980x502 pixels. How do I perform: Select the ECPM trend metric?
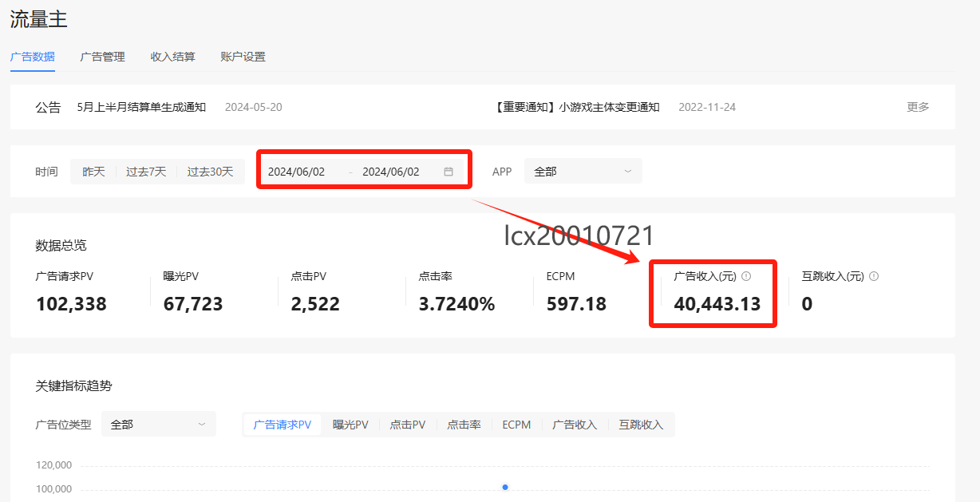tap(516, 425)
